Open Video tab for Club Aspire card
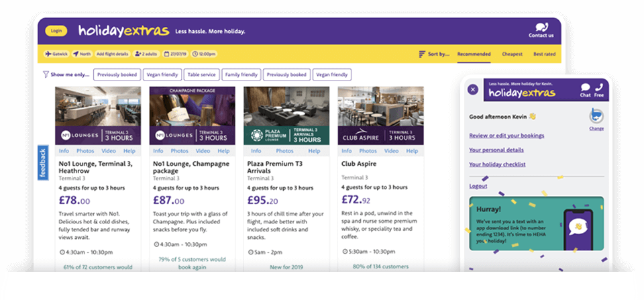Image resolution: width=644 pixels, height=300 pixels. point(391,151)
